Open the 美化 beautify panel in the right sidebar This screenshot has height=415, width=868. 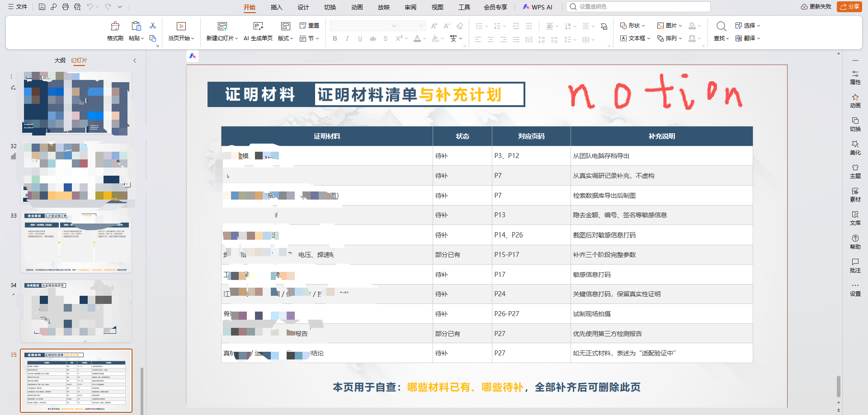[855, 148]
